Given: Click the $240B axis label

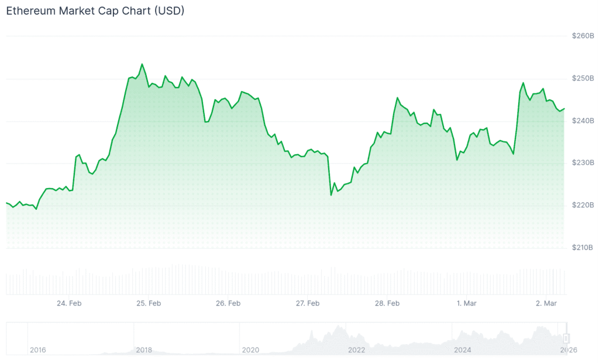Looking at the screenshot, I should 583,121.
